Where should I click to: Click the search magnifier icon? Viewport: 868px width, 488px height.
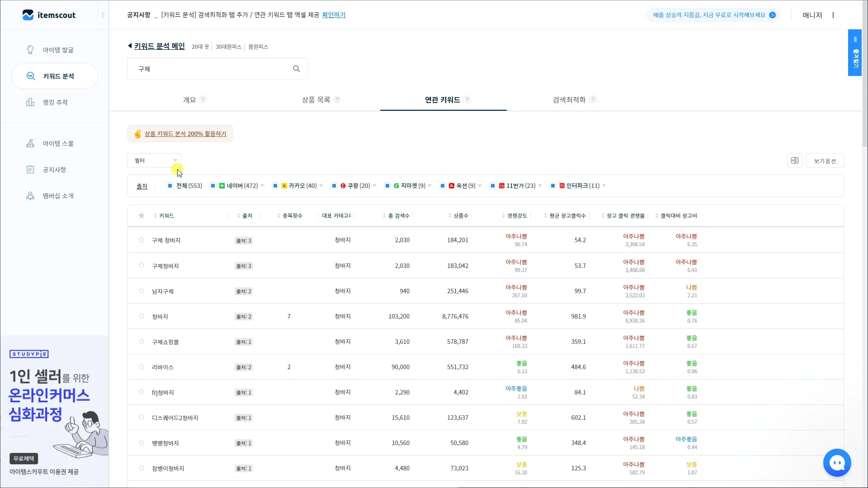(x=297, y=69)
